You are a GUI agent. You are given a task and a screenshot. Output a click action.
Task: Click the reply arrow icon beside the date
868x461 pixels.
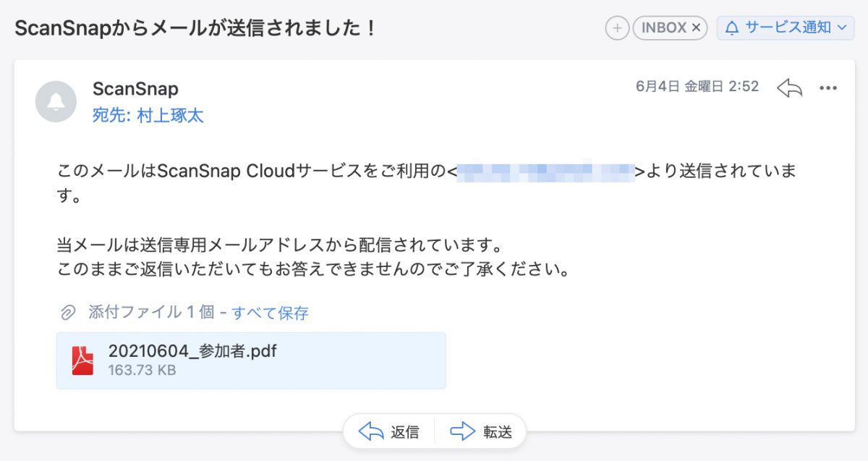coord(789,88)
